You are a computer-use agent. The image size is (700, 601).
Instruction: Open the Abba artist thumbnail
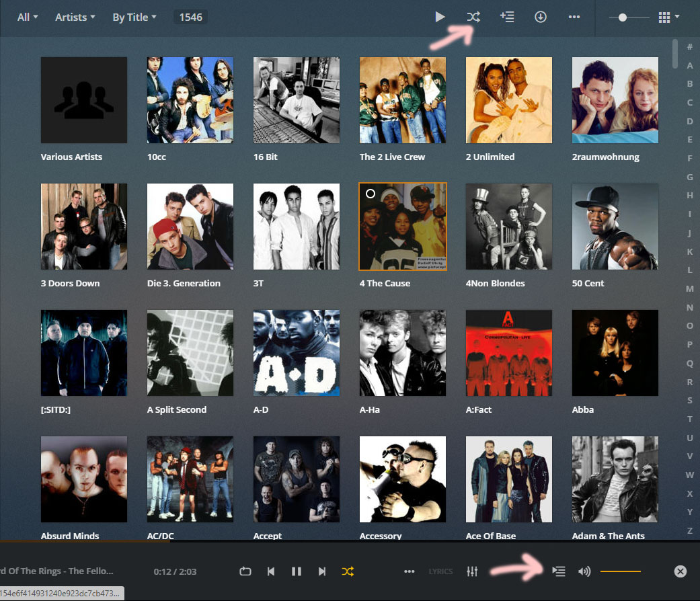[615, 352]
